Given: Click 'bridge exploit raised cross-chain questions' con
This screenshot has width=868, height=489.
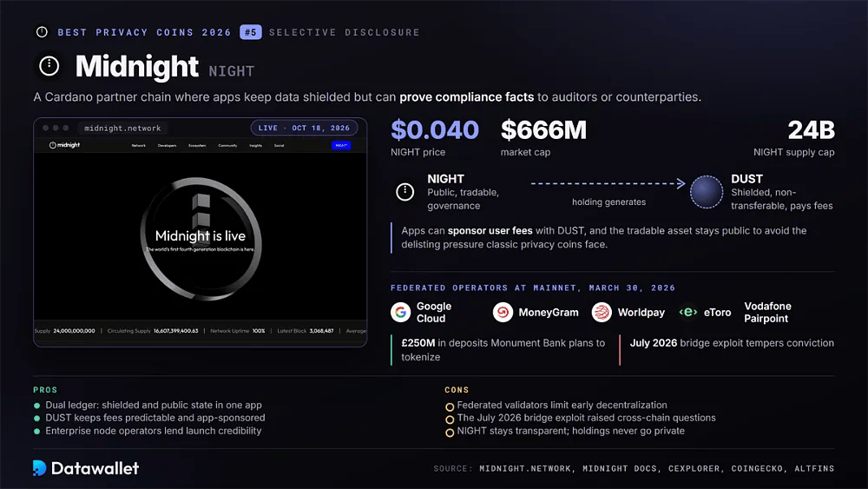Looking at the screenshot, I should tap(586, 418).
